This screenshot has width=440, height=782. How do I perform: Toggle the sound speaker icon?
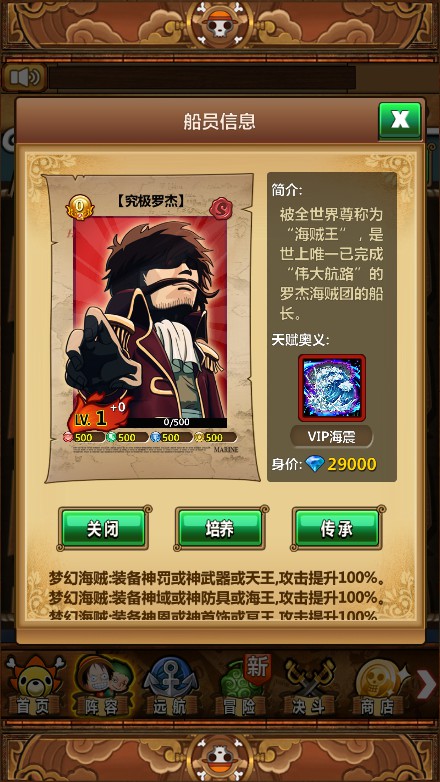24,77
